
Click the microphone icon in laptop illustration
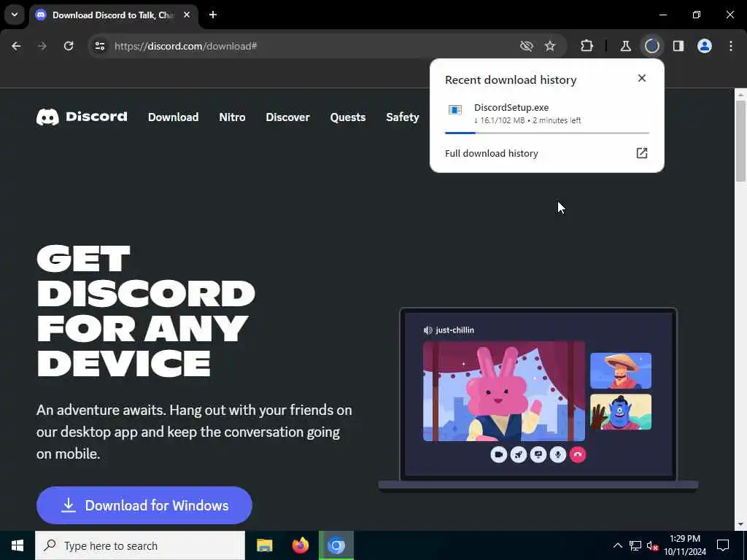point(558,455)
